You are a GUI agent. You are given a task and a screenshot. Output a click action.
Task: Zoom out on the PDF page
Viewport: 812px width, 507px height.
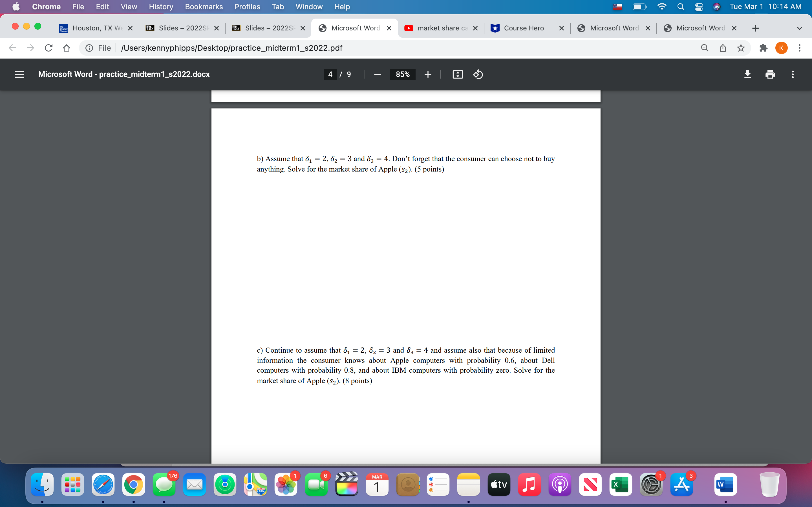[x=378, y=74]
